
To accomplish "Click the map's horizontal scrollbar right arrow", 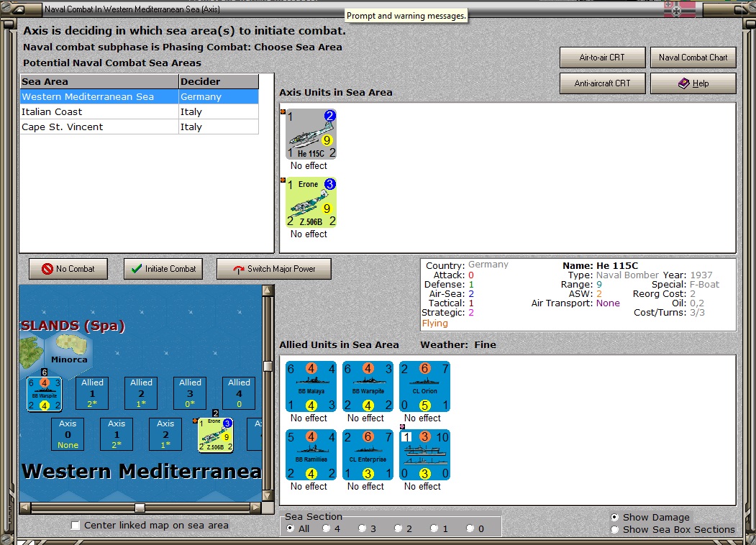I will [x=256, y=508].
